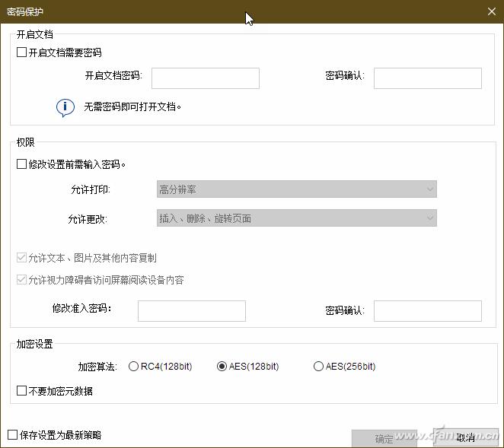Image resolution: width=504 pixels, height=448 pixels.
Task: Check 修改设置前需输入密码 option
Action: (21, 164)
